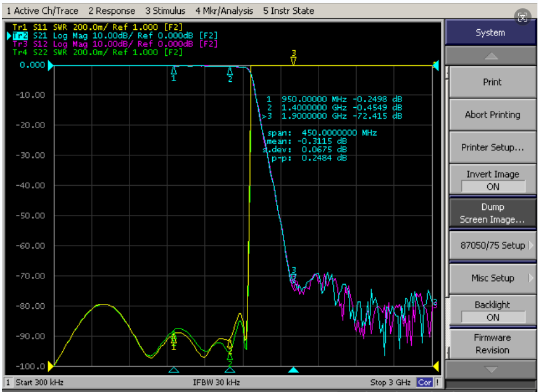Viewport: 538px width, 392px height.
Task: Click the expand image icon at top right
Action: 523,16
